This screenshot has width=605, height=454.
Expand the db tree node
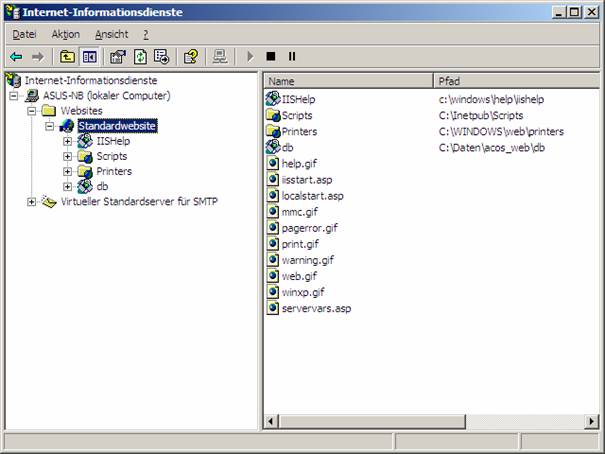click(x=68, y=187)
